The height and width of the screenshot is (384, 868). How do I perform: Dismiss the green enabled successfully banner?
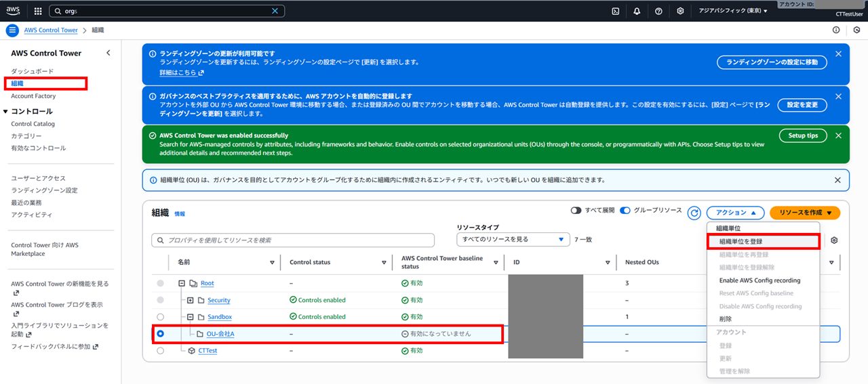[x=838, y=135]
